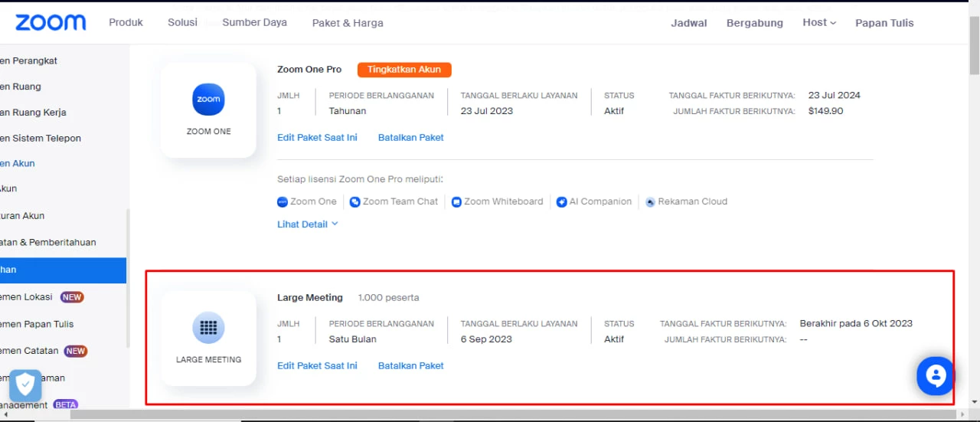The image size is (980, 422).
Task: Open Jadwal in the top navigation
Action: pyautogui.click(x=689, y=23)
